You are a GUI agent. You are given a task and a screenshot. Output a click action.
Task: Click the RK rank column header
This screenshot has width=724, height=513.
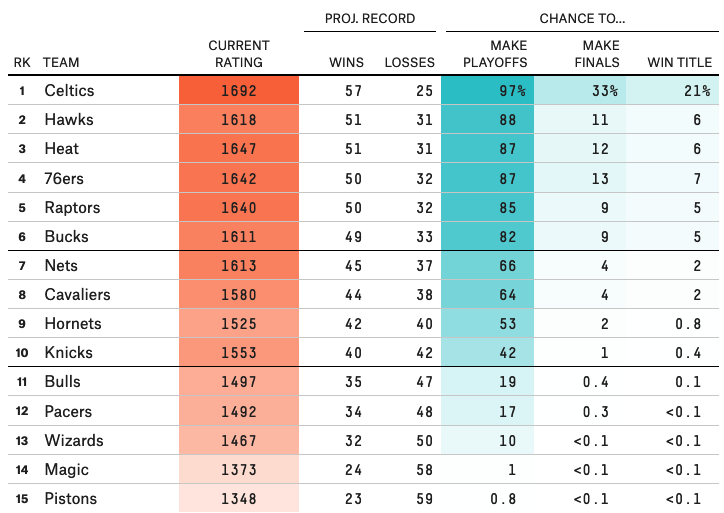tap(22, 62)
